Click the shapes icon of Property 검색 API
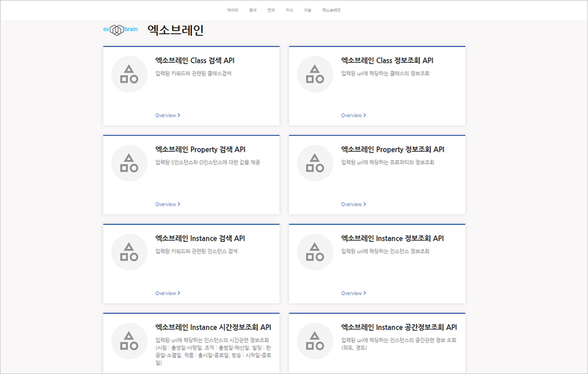This screenshot has height=374, width=588. click(x=129, y=163)
